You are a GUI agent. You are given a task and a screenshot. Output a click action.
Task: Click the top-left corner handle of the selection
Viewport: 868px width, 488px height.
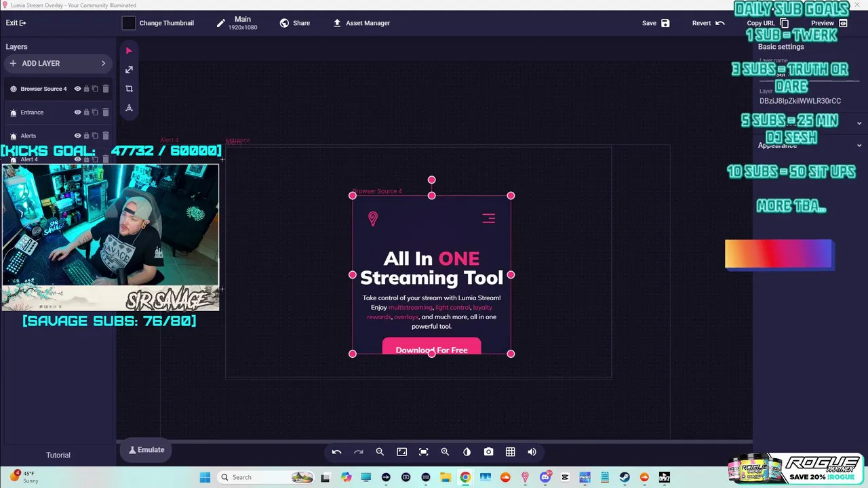(x=353, y=196)
